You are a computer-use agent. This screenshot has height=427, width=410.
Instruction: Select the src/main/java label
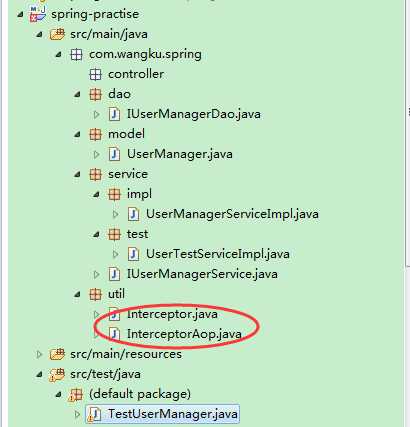109,34
